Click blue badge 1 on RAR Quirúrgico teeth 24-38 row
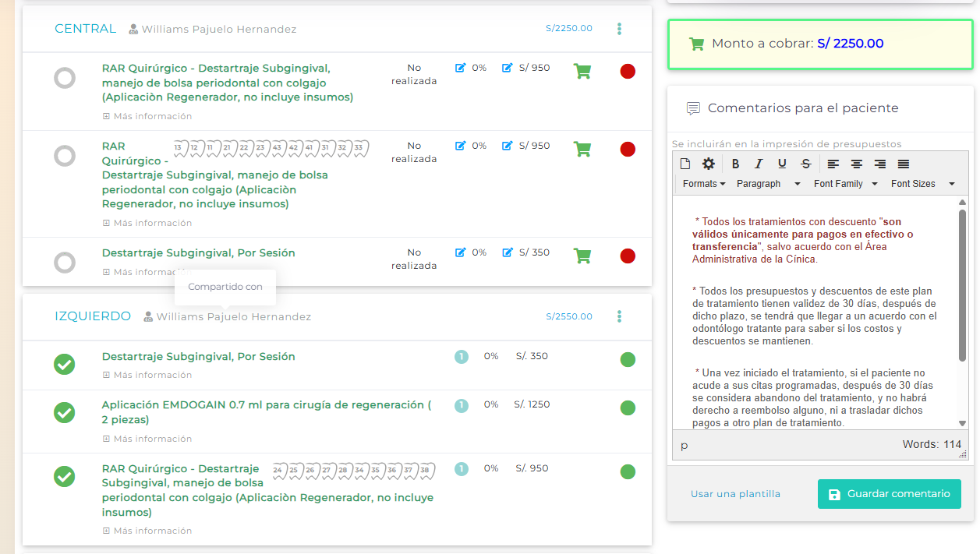The image size is (980, 554). tap(462, 469)
